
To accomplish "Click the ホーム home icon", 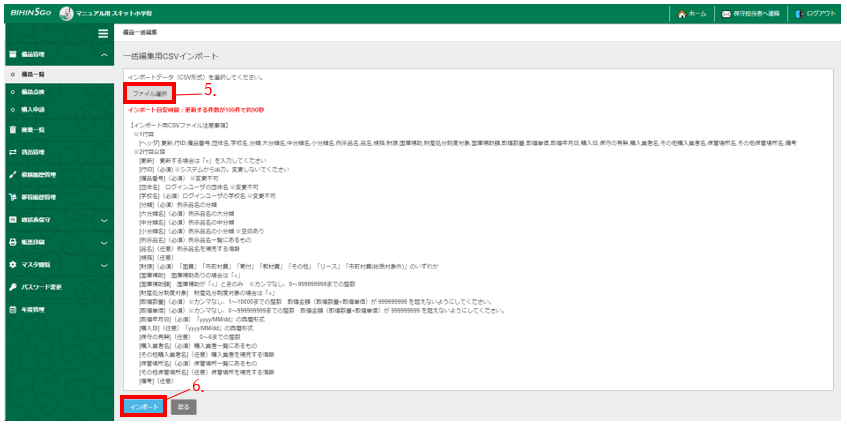I will coord(682,14).
